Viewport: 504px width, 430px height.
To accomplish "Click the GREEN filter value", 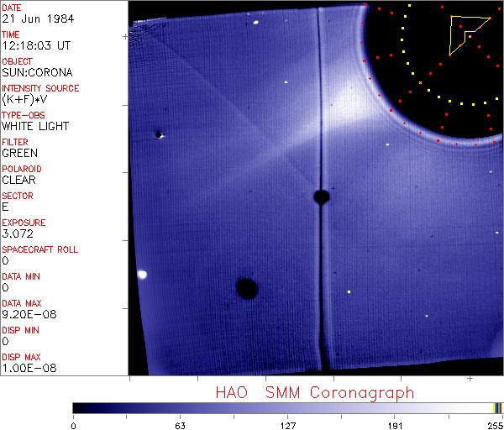I will (20, 153).
